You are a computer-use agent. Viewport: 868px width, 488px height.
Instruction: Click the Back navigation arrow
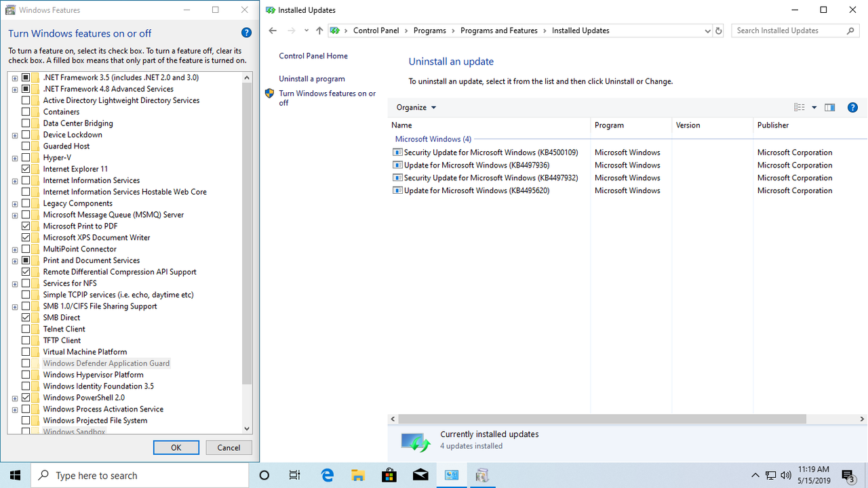point(273,30)
